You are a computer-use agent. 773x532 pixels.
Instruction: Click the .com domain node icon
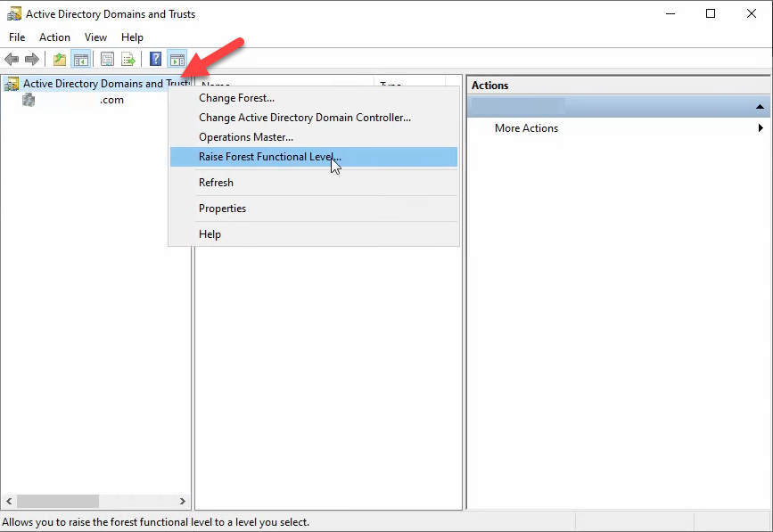tap(29, 100)
